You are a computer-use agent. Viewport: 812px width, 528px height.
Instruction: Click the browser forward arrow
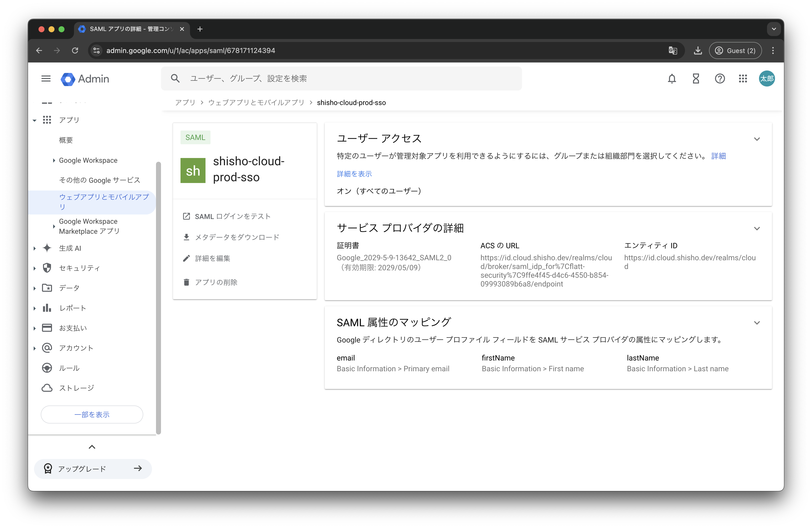57,50
